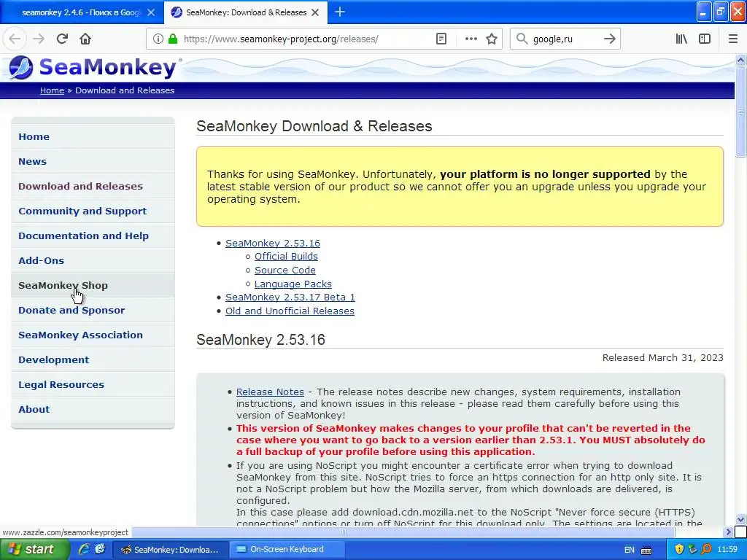Open SeaMonkey 2.53.17 Beta 1 link
The height and width of the screenshot is (560, 747).
click(290, 297)
